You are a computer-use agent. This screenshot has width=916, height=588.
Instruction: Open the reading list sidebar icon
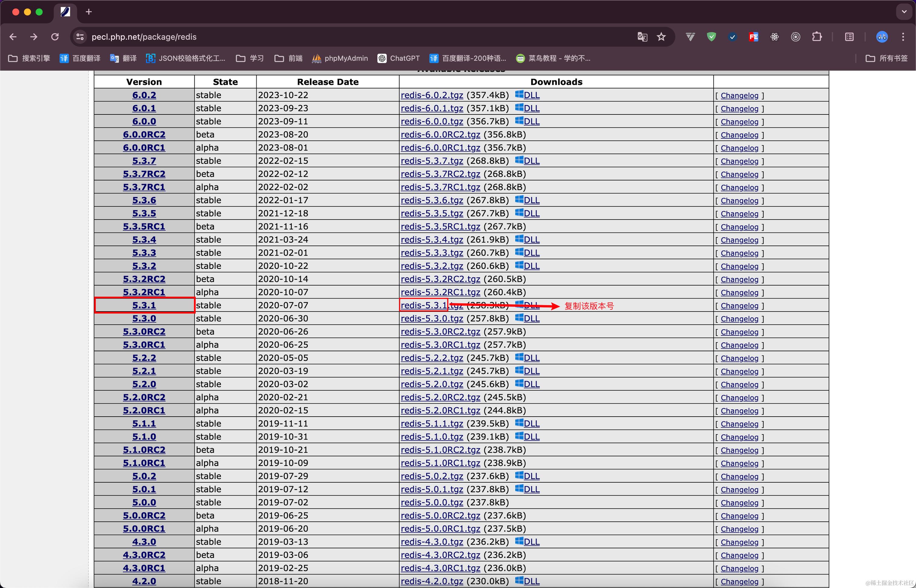pos(849,37)
